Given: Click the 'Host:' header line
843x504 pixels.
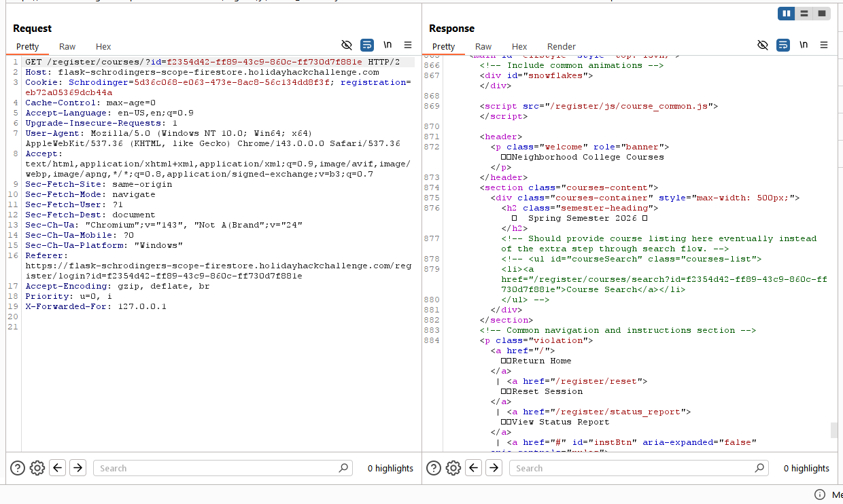Looking at the screenshot, I should (202, 72).
